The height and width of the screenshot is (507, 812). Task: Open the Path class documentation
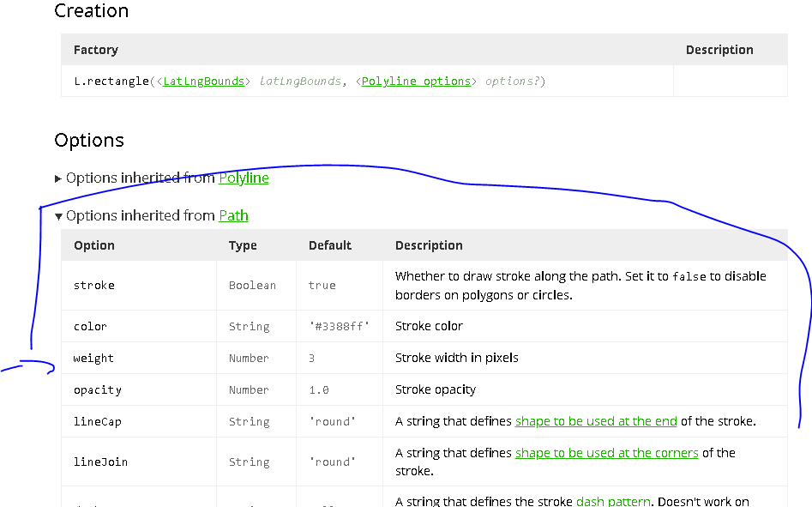tap(233, 215)
